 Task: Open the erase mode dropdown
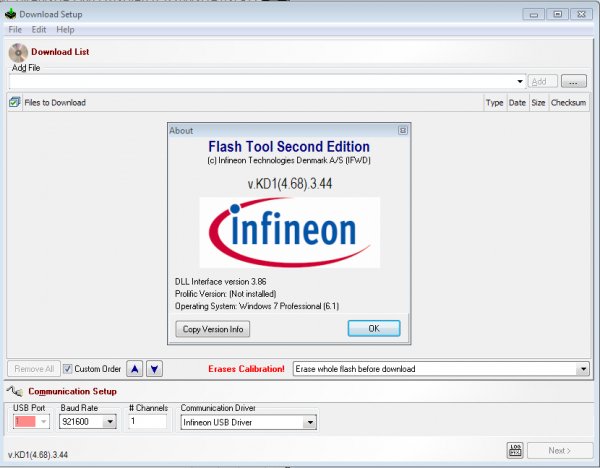pos(583,369)
